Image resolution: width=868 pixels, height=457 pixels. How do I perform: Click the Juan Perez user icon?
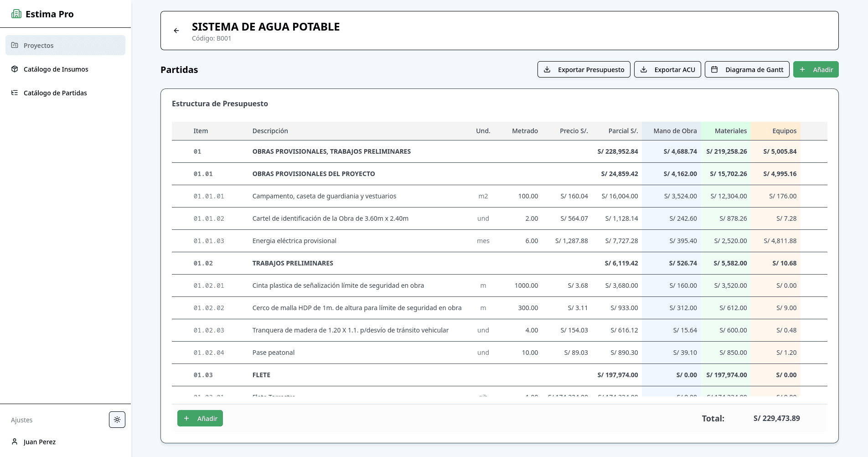point(15,441)
